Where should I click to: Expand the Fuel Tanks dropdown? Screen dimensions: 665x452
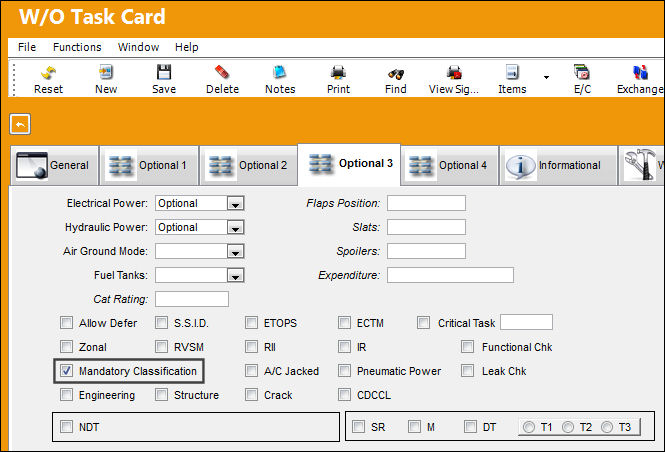coord(235,276)
